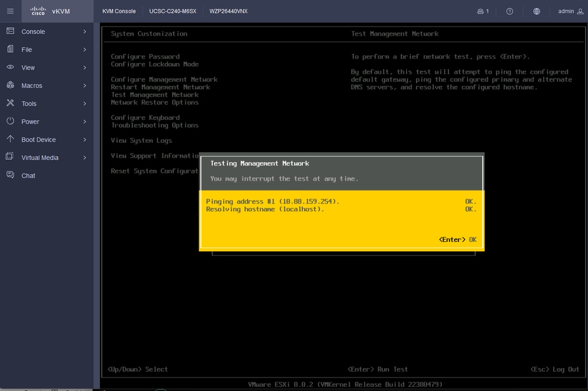
Task: Select View Support Information entry
Action: coord(155,156)
